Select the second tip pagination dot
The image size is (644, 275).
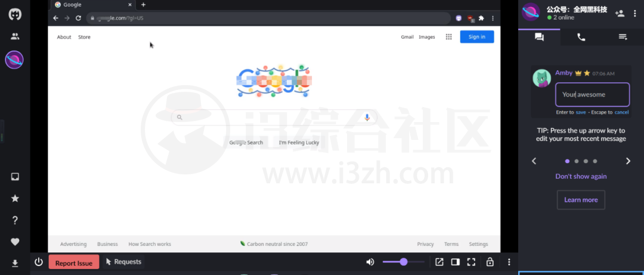point(577,161)
